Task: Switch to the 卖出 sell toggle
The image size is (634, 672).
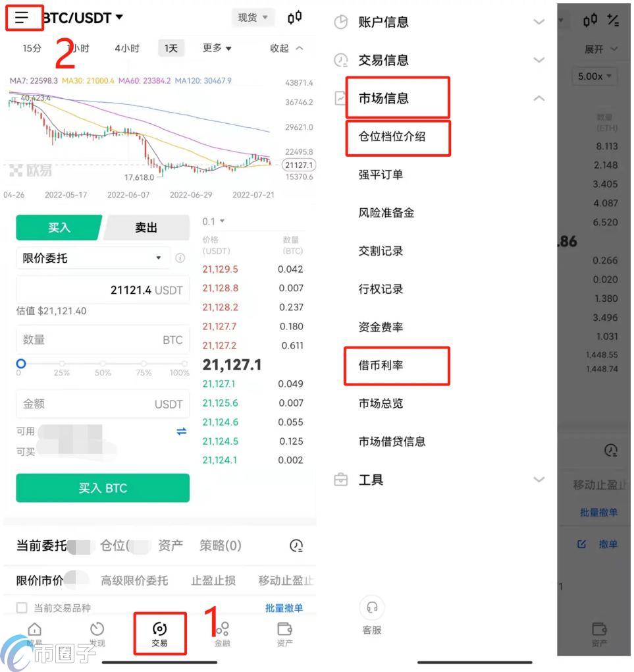Action: [146, 227]
